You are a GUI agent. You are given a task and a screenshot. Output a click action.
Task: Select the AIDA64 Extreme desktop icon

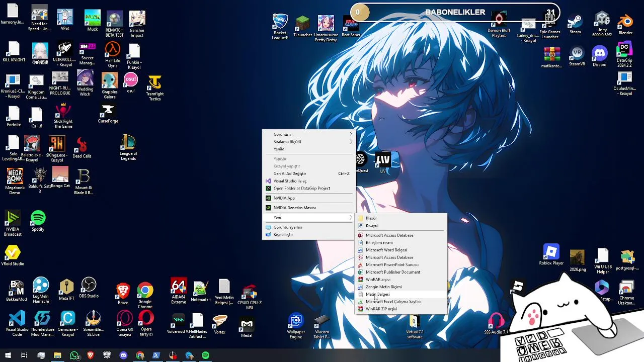click(x=178, y=291)
